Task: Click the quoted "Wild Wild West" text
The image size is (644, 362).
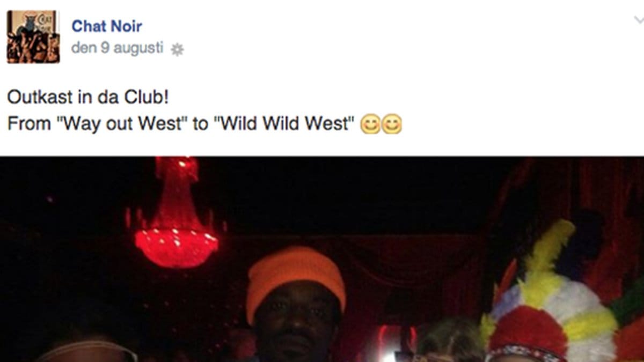Action: [x=284, y=124]
